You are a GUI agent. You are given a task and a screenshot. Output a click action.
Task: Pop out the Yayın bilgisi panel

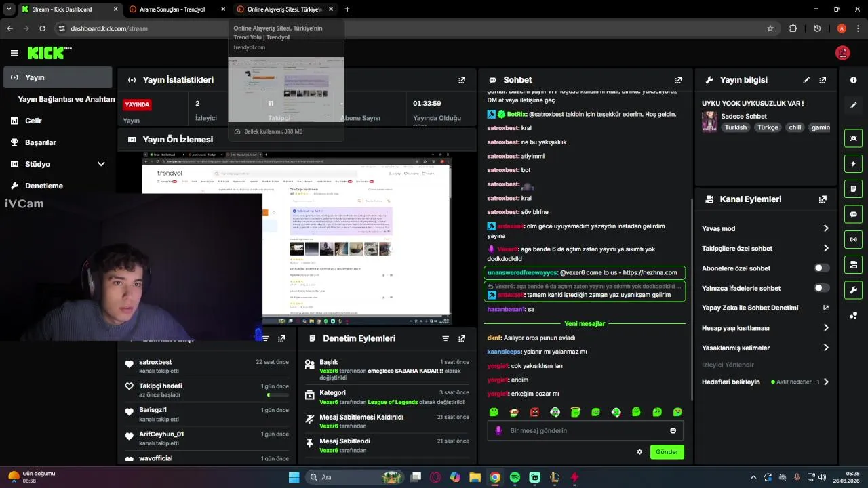click(823, 80)
